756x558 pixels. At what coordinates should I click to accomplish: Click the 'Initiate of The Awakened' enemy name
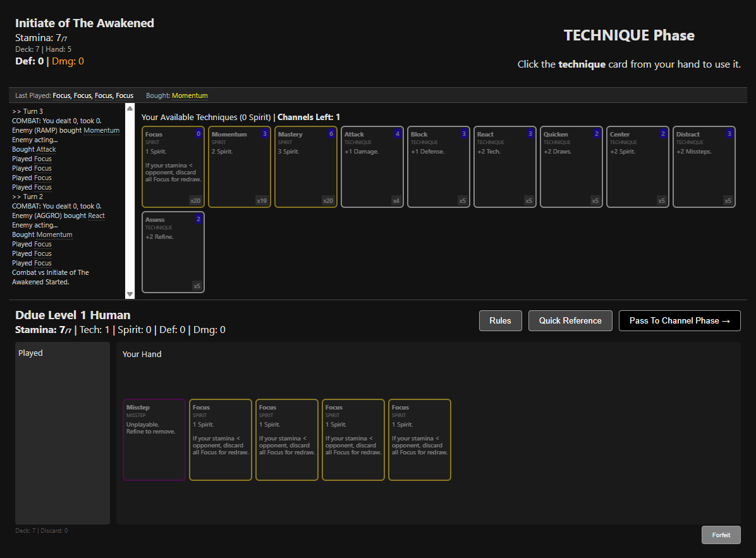coord(84,23)
